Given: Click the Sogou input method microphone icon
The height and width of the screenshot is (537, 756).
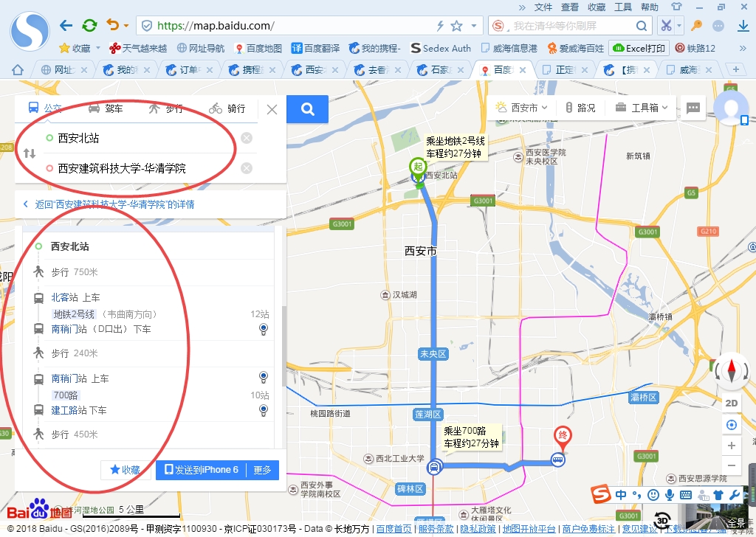Looking at the screenshot, I should [669, 495].
